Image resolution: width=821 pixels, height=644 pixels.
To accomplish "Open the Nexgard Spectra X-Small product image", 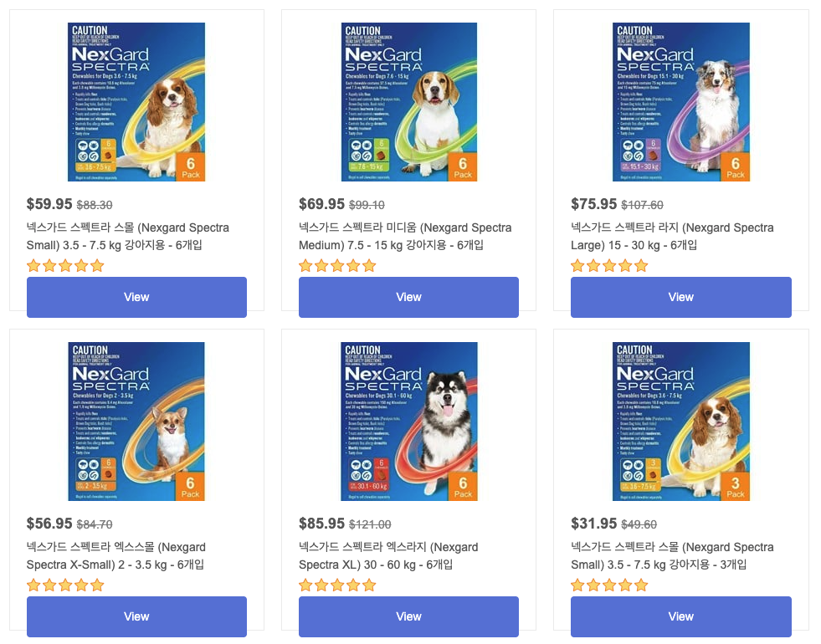I will (x=136, y=422).
